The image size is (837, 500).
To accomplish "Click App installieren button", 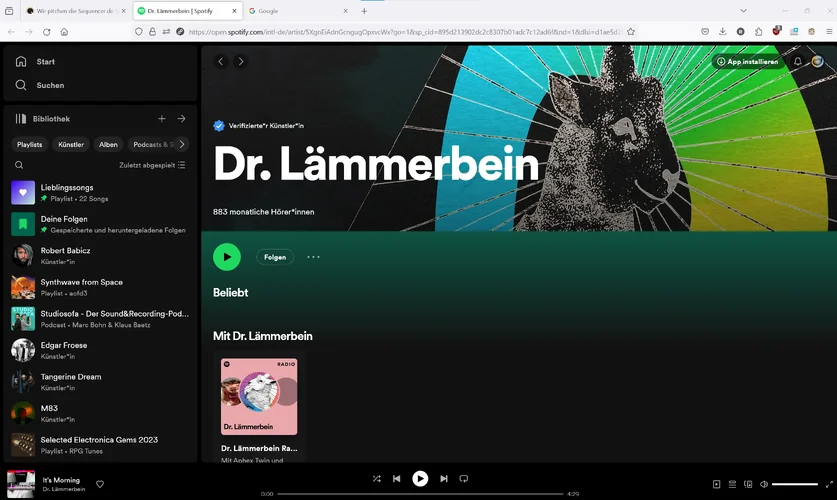I will click(747, 61).
